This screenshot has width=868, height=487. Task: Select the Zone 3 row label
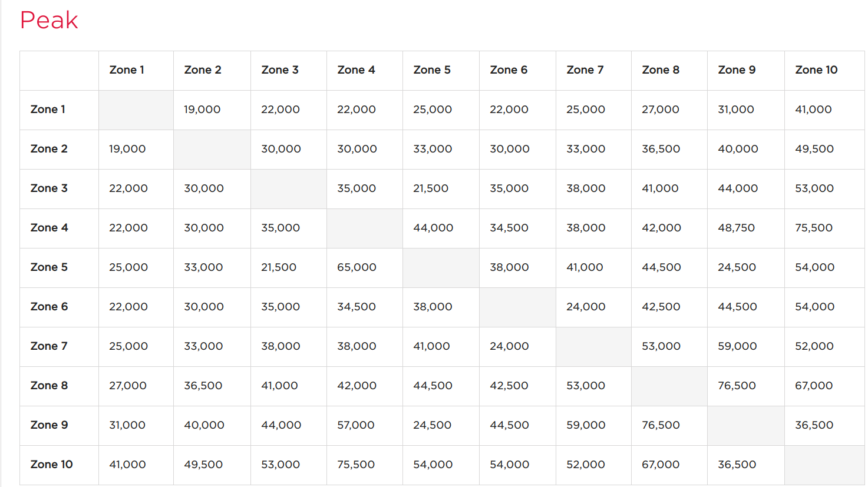(x=49, y=188)
